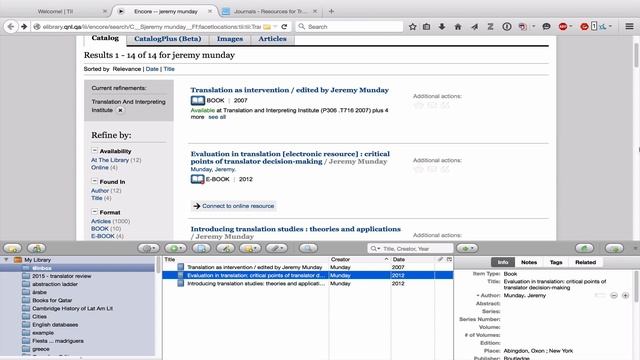The width and height of the screenshot is (640, 360).
Task: Open the bookmarks list clipboard icon
Action: 427,27
